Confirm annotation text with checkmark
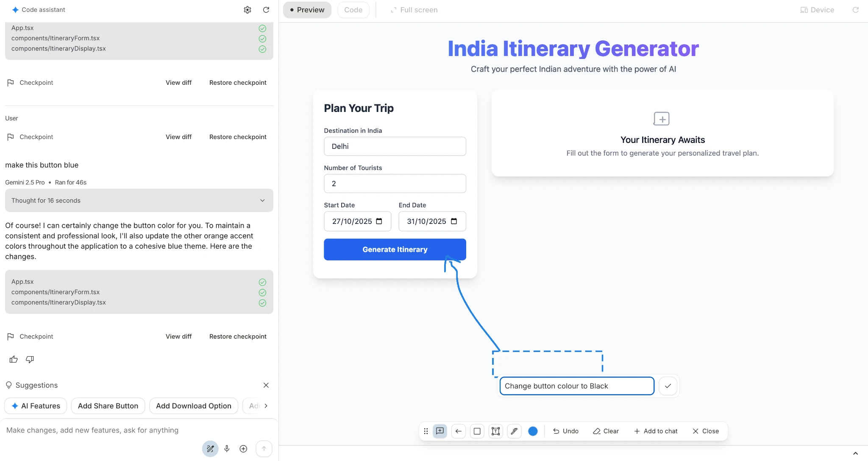 668,386
